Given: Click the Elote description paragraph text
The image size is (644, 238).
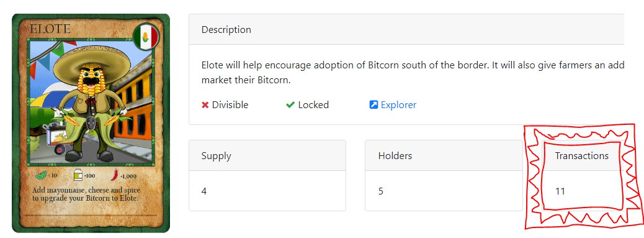Looking at the screenshot, I should 413,73.
